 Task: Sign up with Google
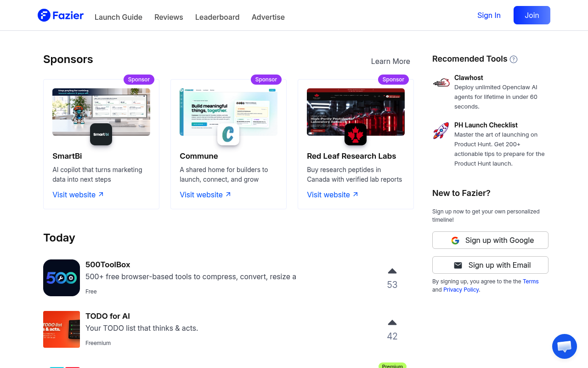pyautogui.click(x=490, y=240)
